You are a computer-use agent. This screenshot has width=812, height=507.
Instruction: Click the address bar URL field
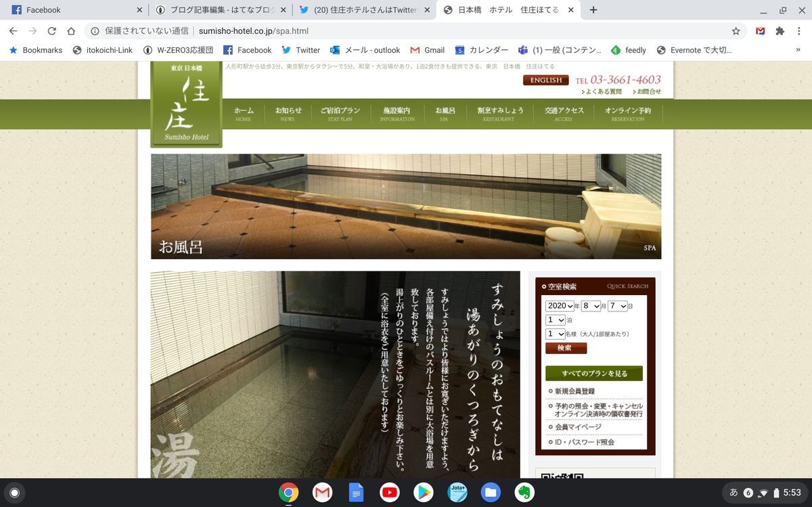406,31
